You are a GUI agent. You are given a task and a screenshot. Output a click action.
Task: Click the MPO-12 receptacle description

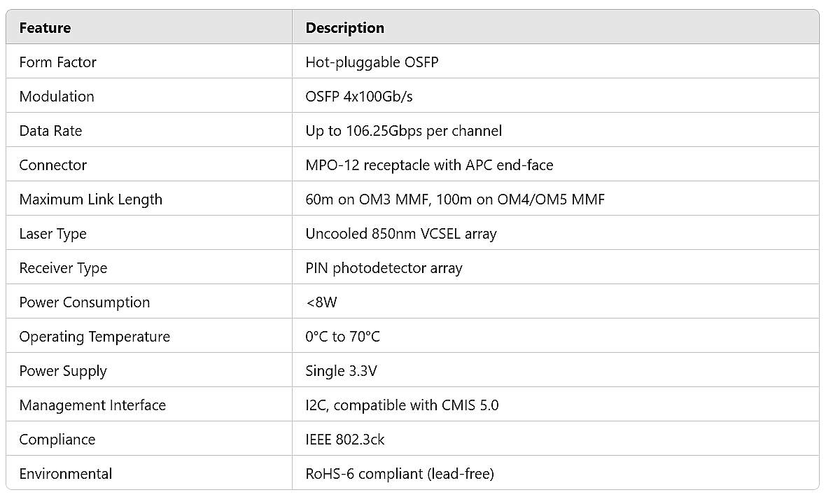(x=429, y=164)
